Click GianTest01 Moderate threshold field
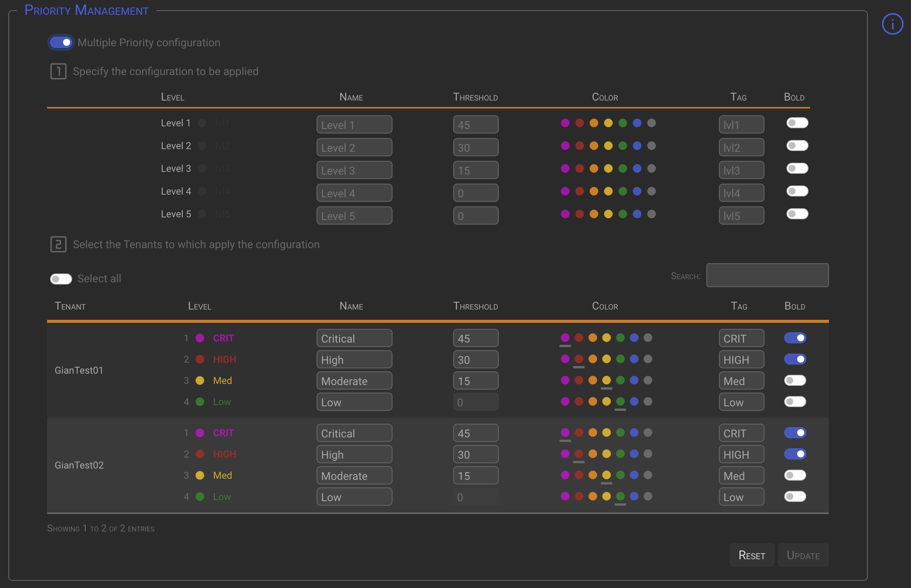 click(x=475, y=380)
